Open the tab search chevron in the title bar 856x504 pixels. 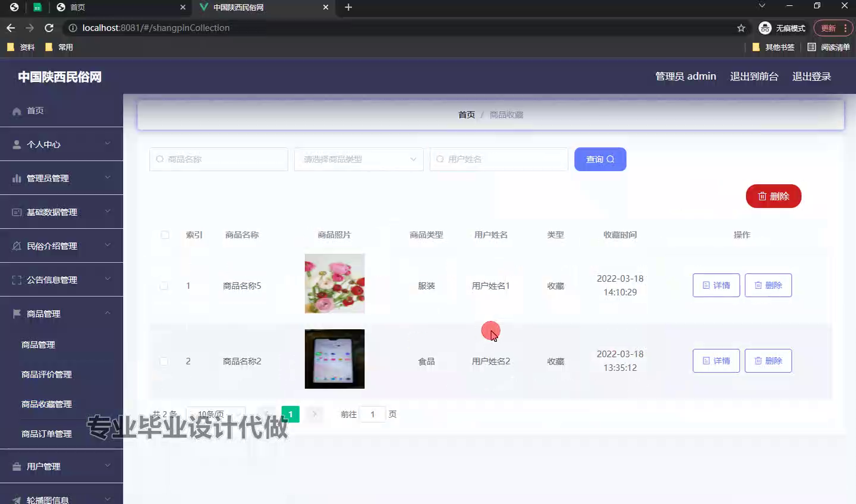pos(761,5)
